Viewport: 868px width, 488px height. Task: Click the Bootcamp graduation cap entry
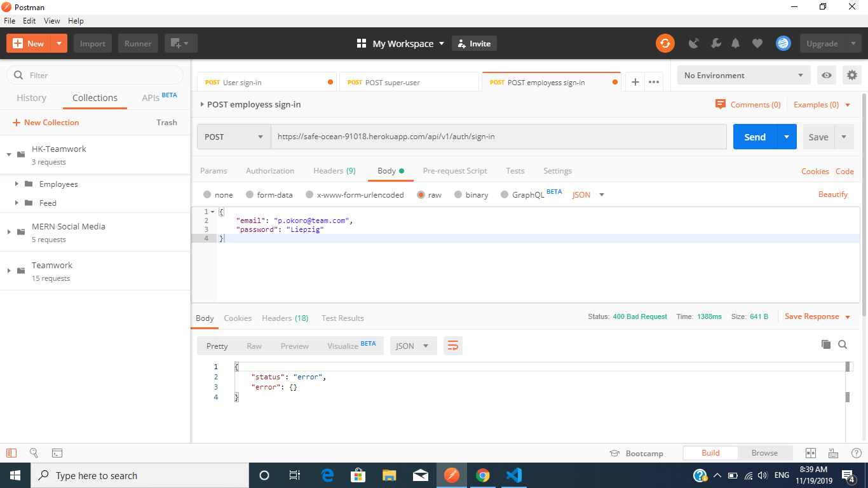coord(636,453)
